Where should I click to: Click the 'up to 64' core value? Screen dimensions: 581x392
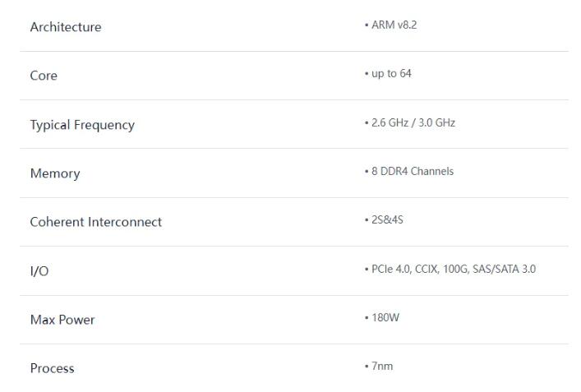point(391,74)
